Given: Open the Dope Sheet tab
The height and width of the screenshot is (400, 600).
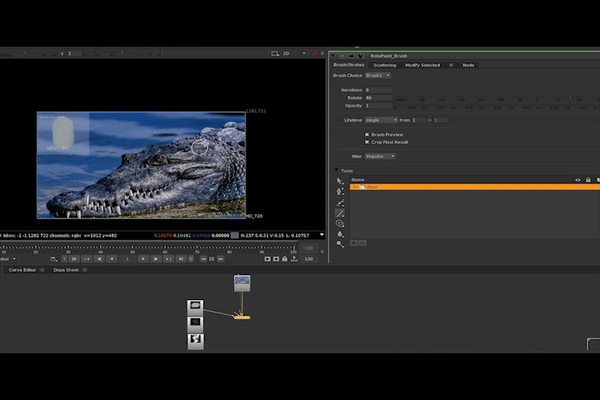Looking at the screenshot, I should pos(66,270).
